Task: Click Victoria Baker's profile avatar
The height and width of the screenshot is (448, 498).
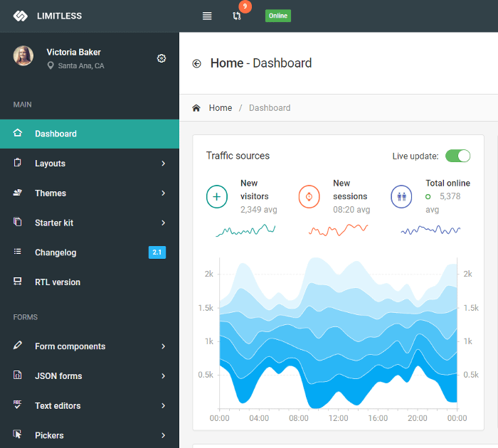Action: [23, 56]
